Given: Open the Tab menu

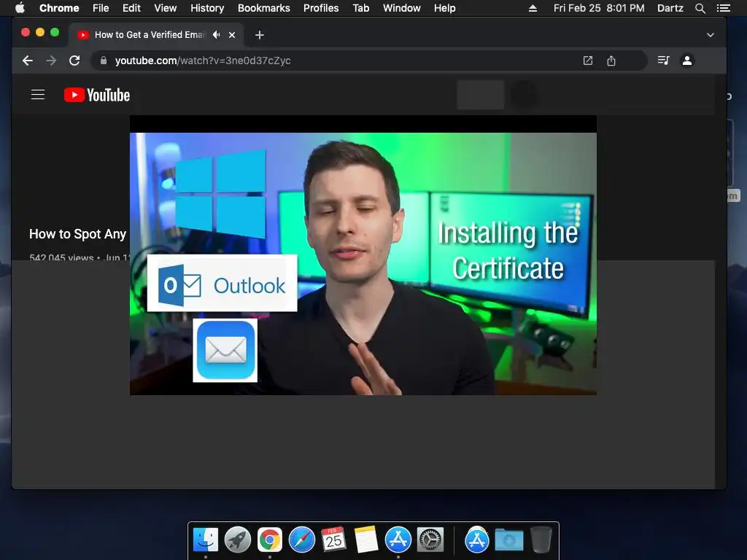Looking at the screenshot, I should [360, 8].
